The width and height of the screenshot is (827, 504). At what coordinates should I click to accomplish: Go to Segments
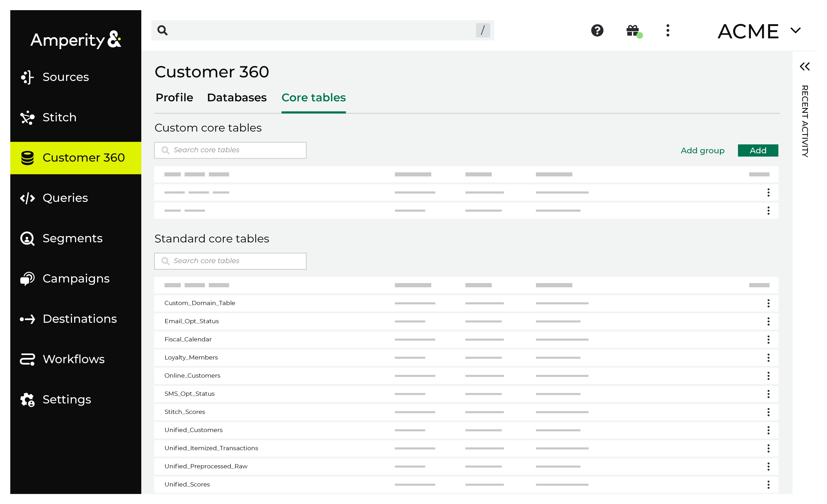[75, 238]
